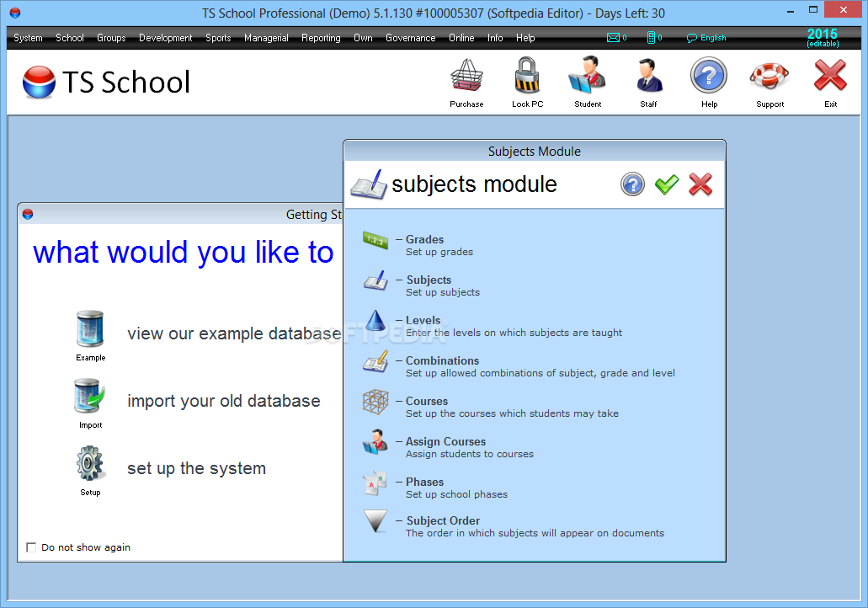The image size is (868, 608).
Task: Open the Managerial menu
Action: [x=266, y=38]
